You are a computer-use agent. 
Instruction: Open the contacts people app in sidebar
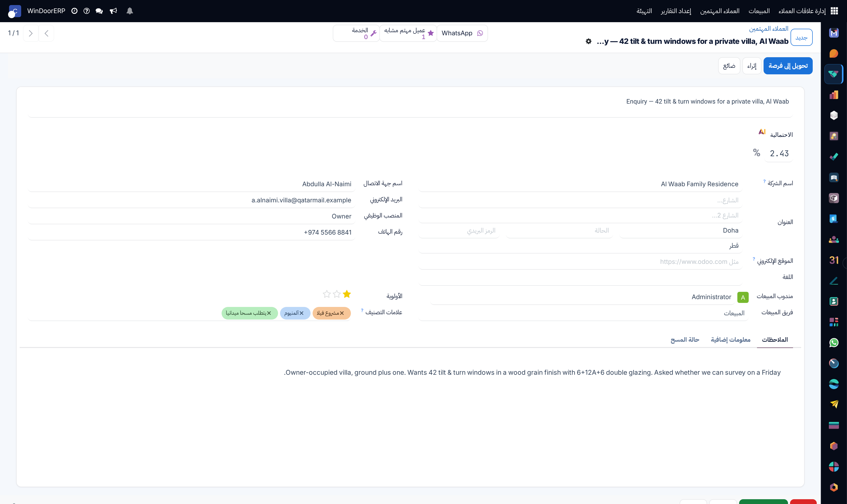coord(833,239)
